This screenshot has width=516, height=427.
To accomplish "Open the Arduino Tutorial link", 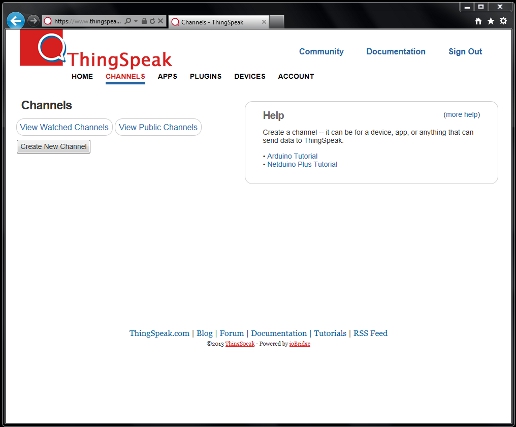I will pyautogui.click(x=292, y=156).
